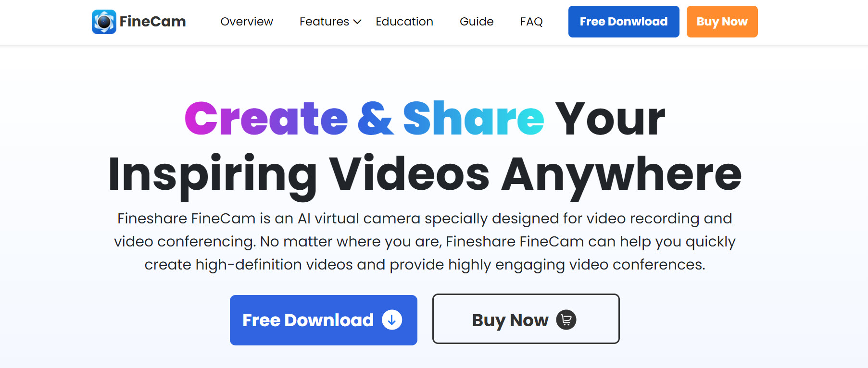Click the FineCam brand name text
Screen dimensions: 868x368
[x=152, y=22]
